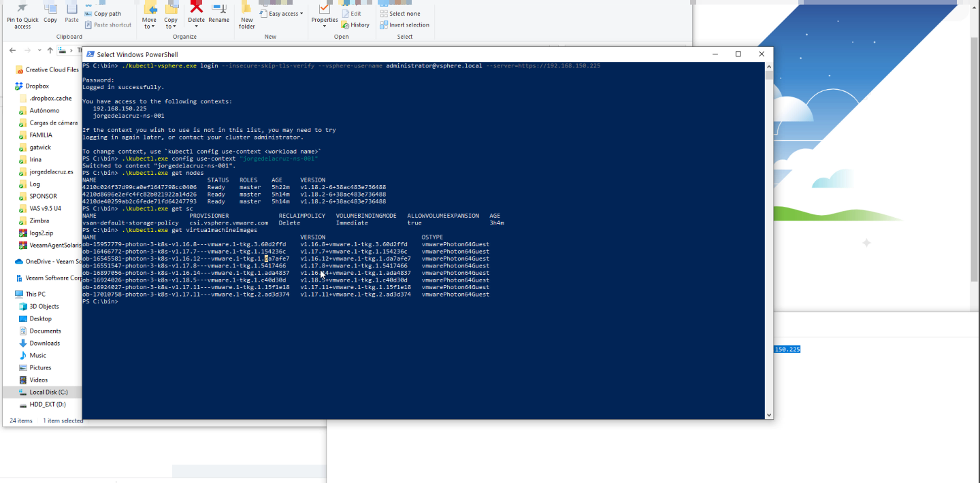Go forward in File Explorer navigation
Image resolution: width=980 pixels, height=483 pixels.
point(27,50)
